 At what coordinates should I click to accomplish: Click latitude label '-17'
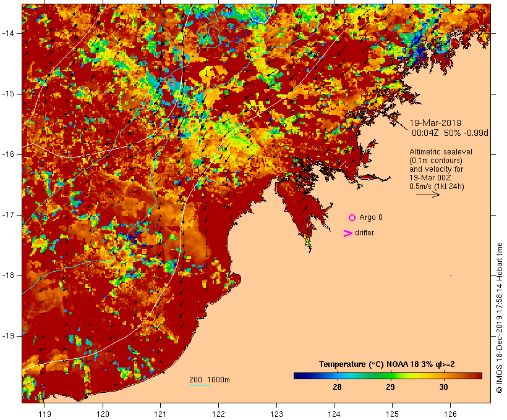(x=8, y=215)
